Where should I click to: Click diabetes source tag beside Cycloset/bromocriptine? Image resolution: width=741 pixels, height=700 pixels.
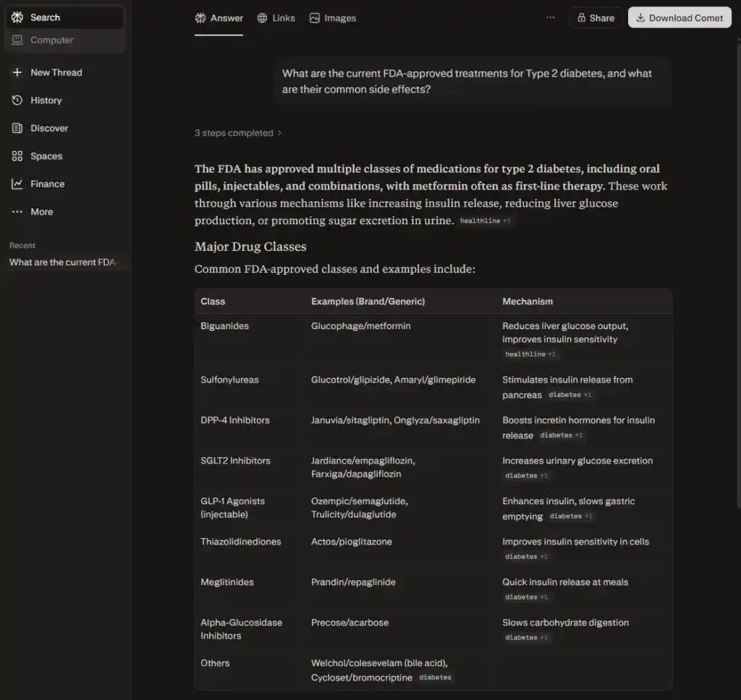coord(435,678)
